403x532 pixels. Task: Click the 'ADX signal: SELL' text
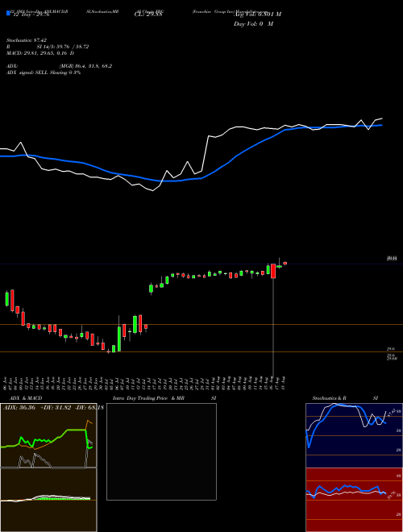(x=27, y=73)
